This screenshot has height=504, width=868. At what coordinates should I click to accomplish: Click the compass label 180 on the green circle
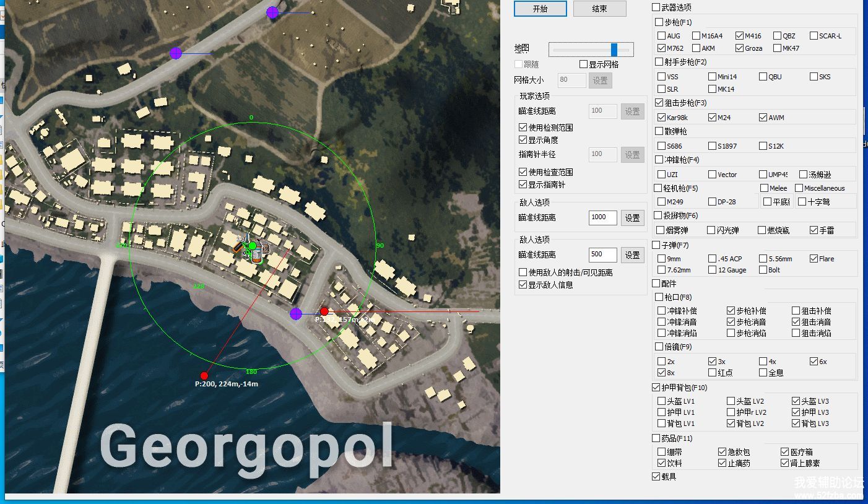(251, 372)
